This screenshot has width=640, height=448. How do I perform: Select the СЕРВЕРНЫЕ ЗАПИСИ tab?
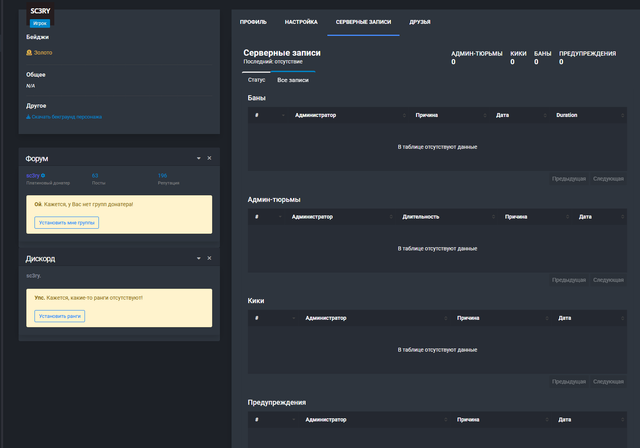click(363, 22)
